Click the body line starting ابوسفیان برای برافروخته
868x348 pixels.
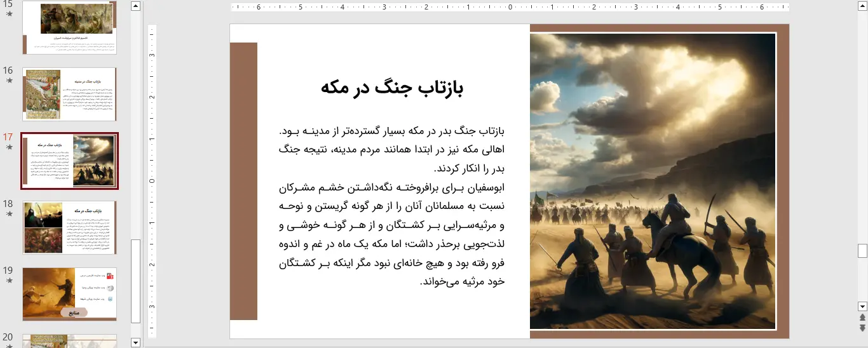click(x=391, y=188)
